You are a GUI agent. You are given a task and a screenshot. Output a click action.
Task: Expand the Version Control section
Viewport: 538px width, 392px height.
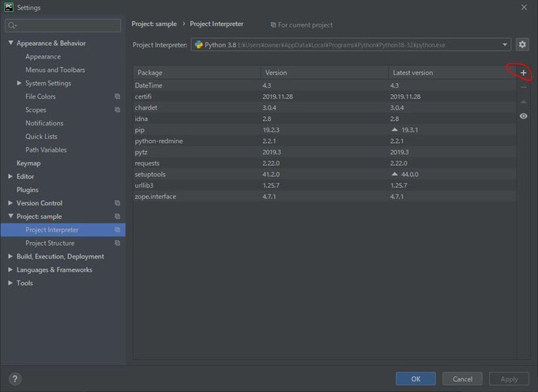point(10,203)
